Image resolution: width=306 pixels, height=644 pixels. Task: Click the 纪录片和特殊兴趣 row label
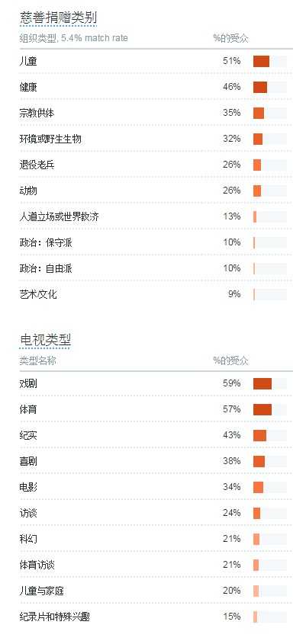[54, 617]
